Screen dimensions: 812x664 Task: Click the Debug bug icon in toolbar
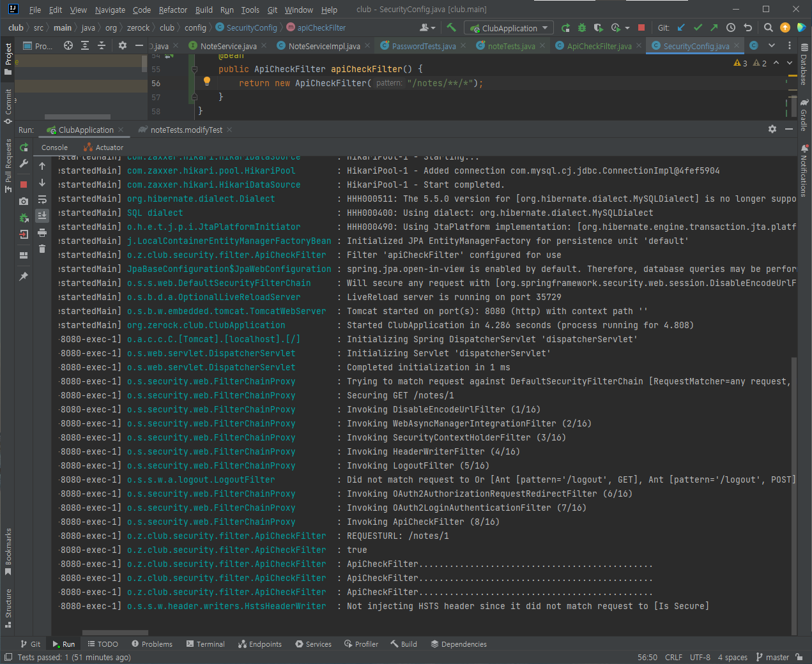[582, 27]
